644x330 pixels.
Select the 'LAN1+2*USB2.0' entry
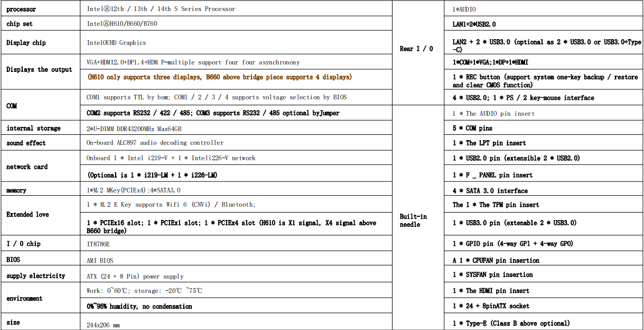(x=474, y=24)
